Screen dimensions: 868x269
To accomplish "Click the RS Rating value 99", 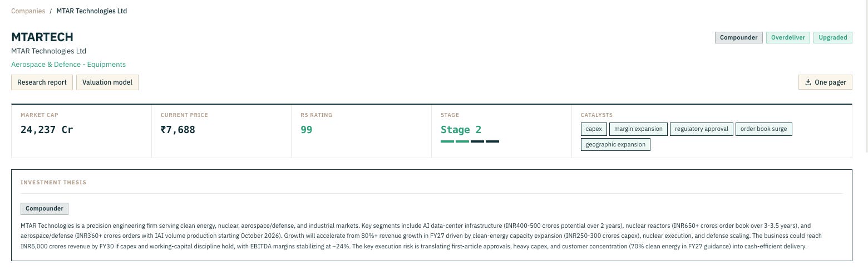I will click(x=307, y=130).
